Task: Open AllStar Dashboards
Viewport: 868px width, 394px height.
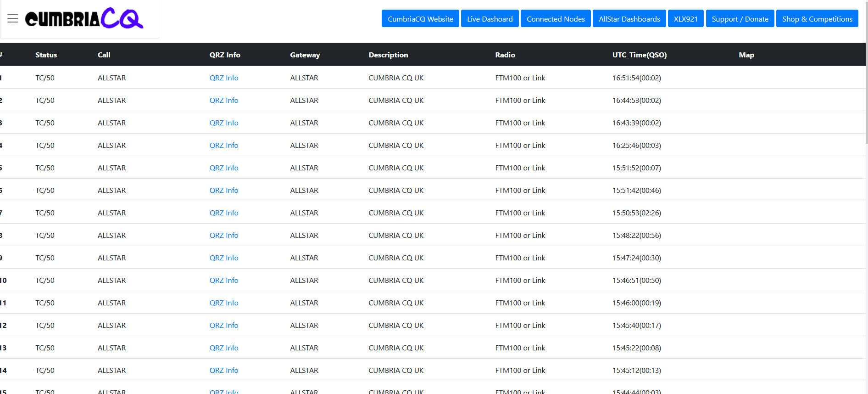Action: click(x=629, y=19)
